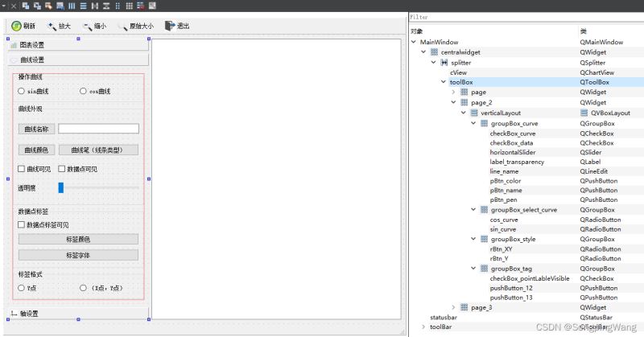Viewport: 644px width, 337px height.
Task: Open the 轴设置 toolbox tab
Action: point(29,314)
